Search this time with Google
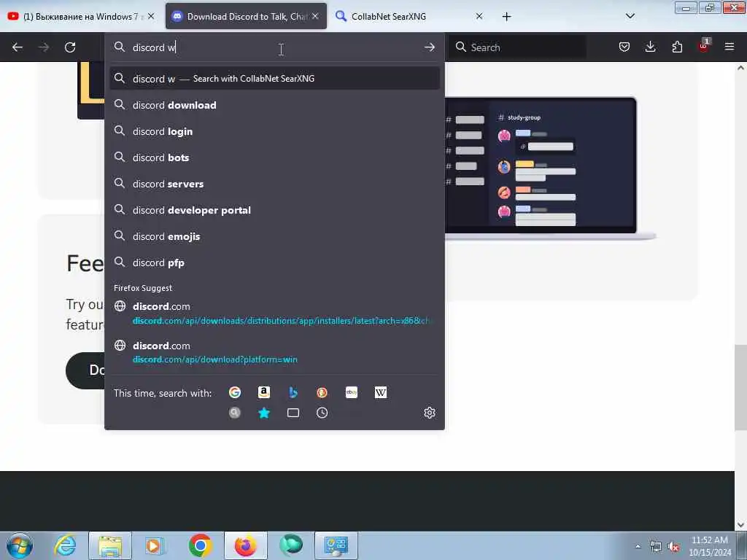The image size is (747, 560). [234, 392]
